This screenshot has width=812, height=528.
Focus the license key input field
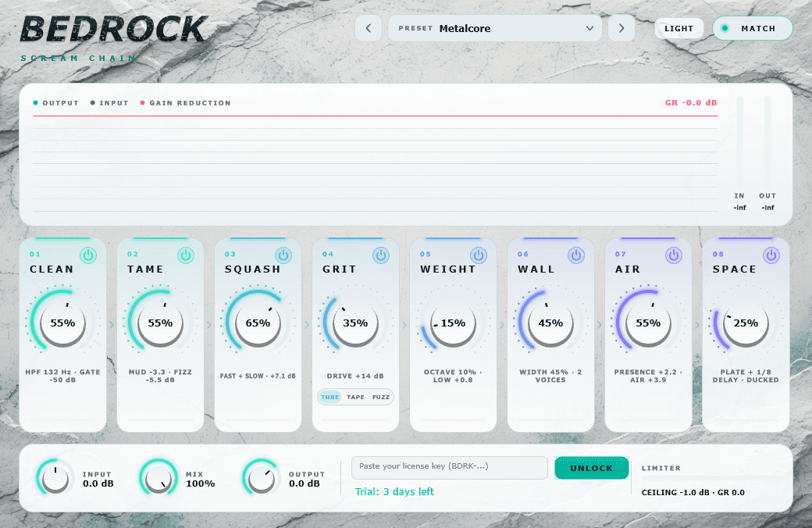click(450, 468)
